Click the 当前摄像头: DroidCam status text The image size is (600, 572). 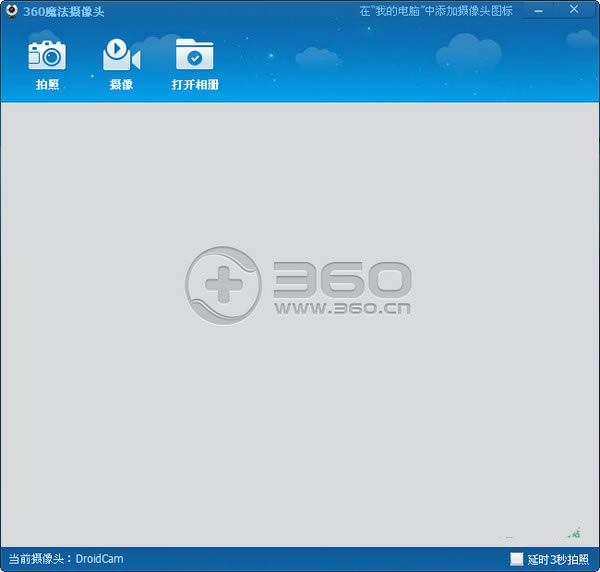click(x=66, y=559)
